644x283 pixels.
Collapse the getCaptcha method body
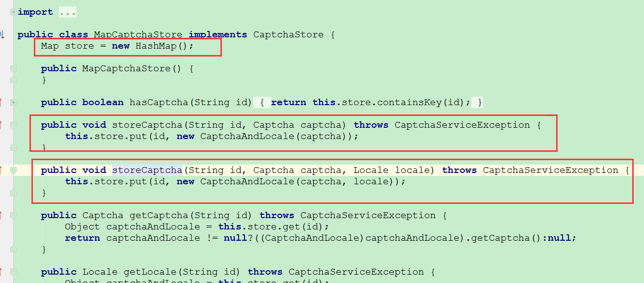tap(13, 215)
